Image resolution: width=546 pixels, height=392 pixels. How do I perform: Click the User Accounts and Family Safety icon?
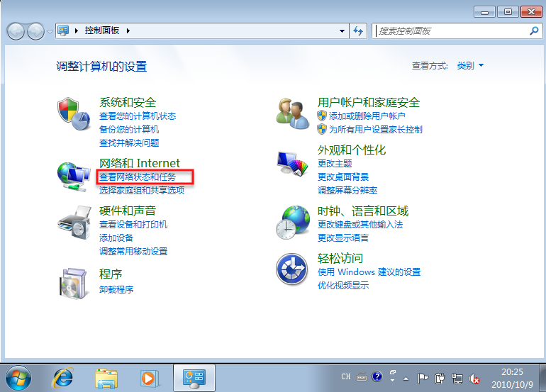291,114
